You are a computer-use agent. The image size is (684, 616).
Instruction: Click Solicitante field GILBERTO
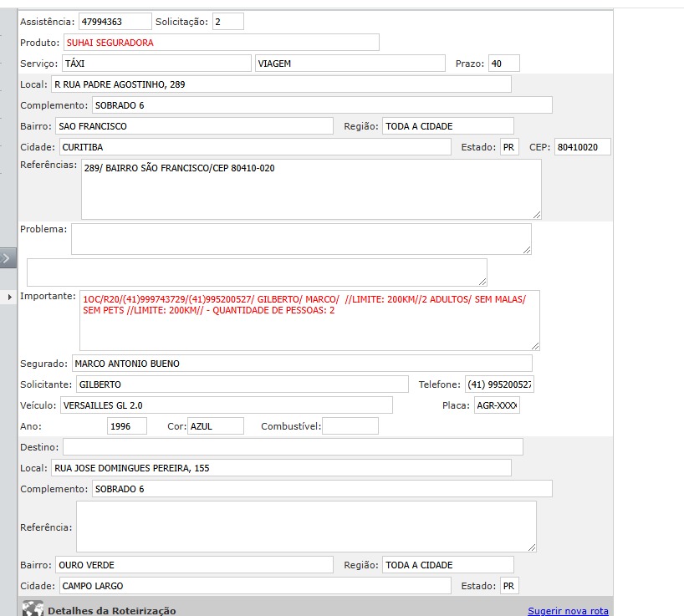(242, 384)
